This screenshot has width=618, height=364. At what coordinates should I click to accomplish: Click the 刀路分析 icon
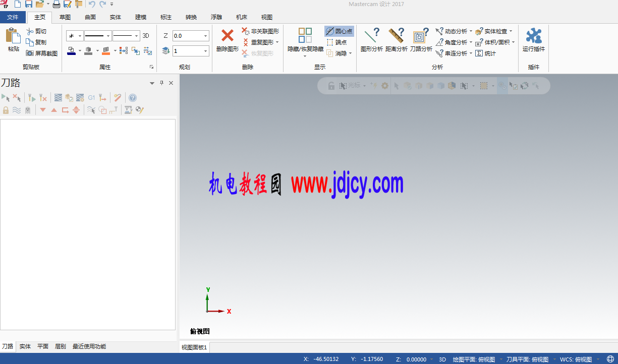click(x=421, y=35)
